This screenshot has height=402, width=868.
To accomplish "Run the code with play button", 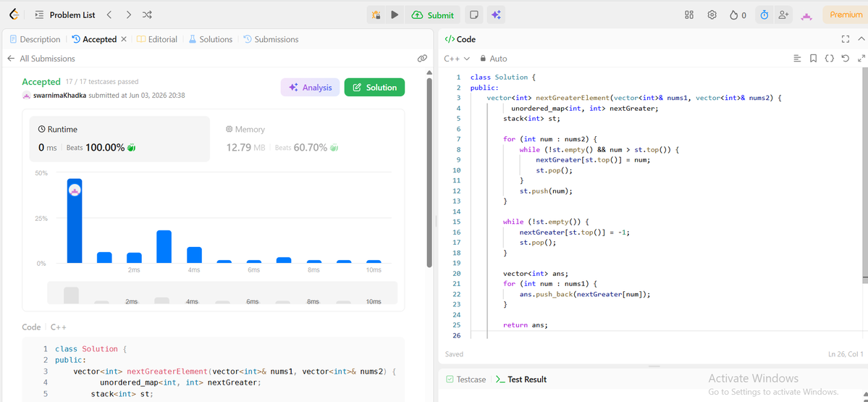I will click(x=395, y=15).
